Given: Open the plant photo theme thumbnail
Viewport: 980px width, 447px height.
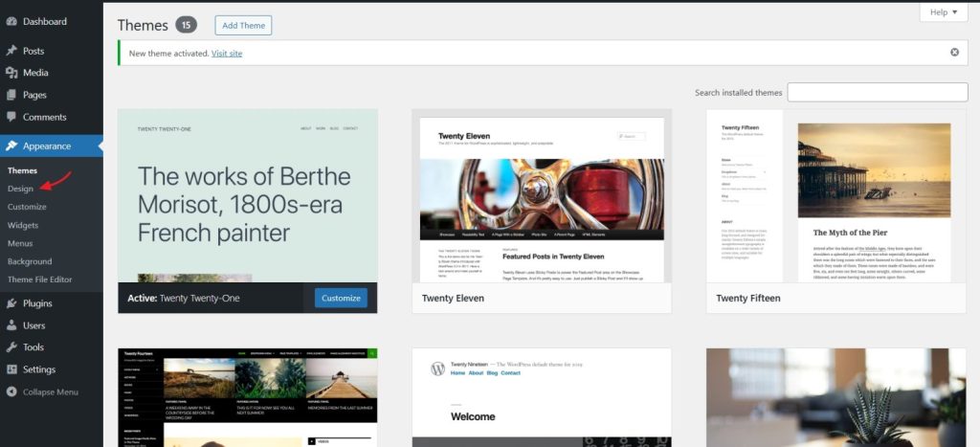Looking at the screenshot, I should point(836,397).
